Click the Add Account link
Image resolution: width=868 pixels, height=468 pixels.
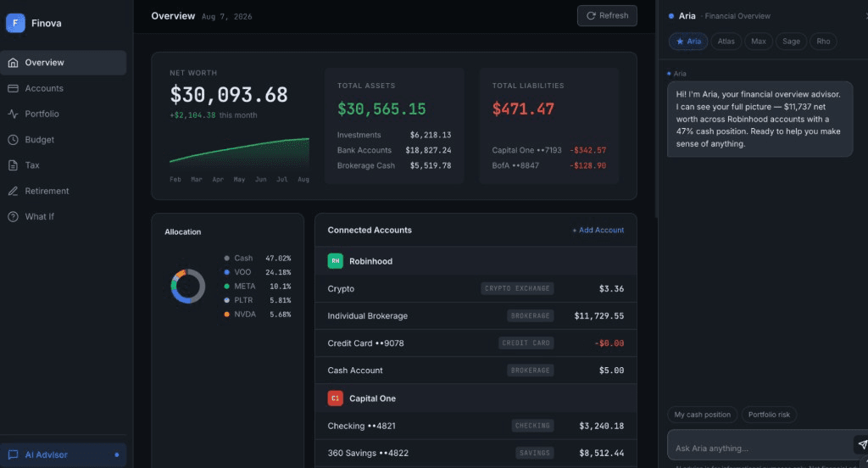click(x=598, y=230)
